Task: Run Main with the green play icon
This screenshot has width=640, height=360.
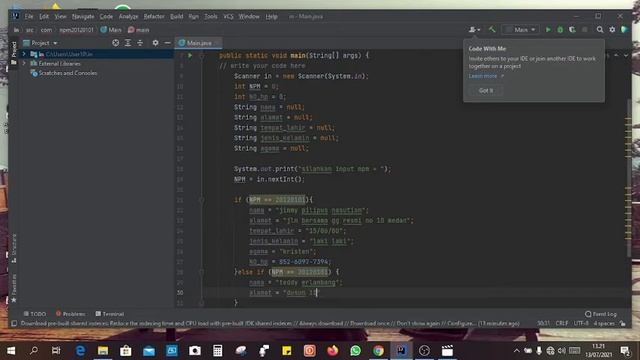Action: 548,29
